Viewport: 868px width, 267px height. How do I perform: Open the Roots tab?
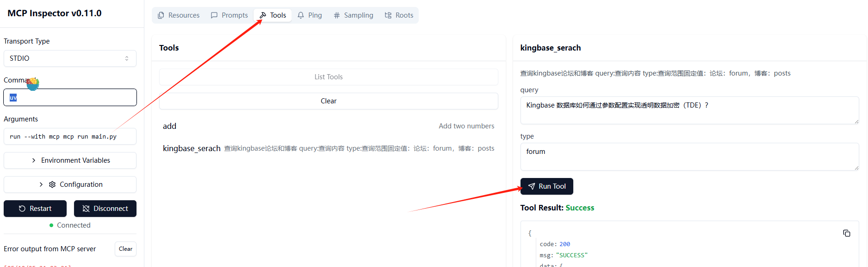(399, 15)
